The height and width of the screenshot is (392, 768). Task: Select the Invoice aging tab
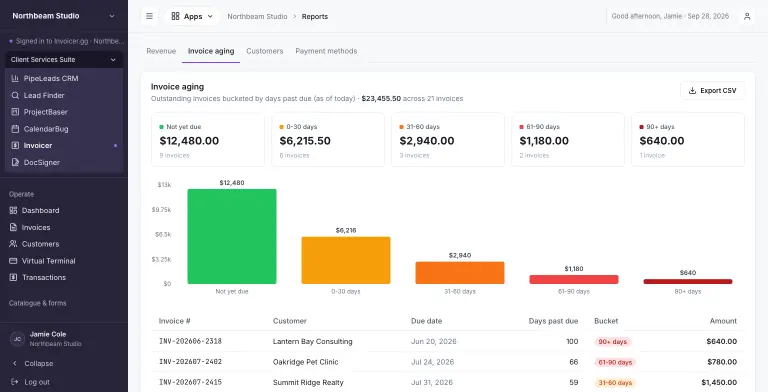(211, 51)
